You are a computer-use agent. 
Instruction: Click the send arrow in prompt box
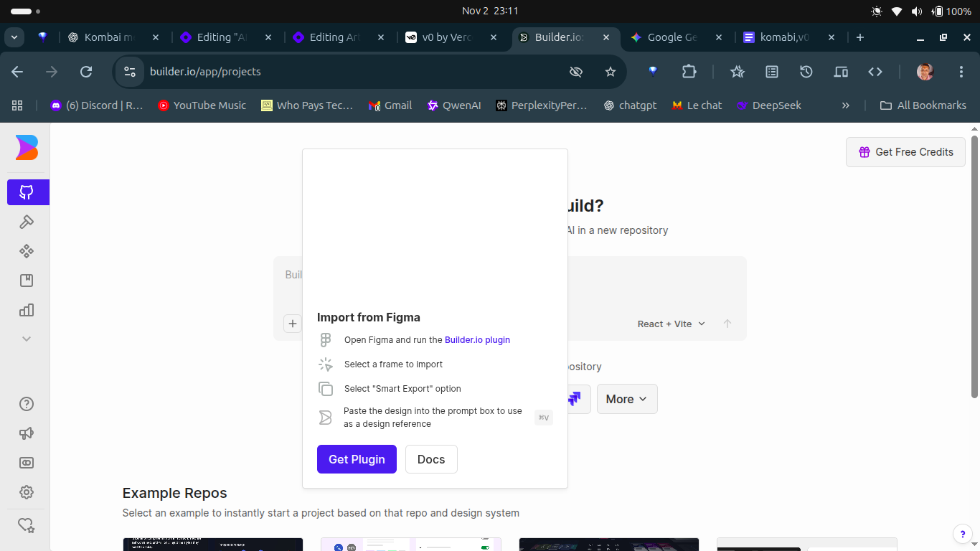(x=727, y=324)
